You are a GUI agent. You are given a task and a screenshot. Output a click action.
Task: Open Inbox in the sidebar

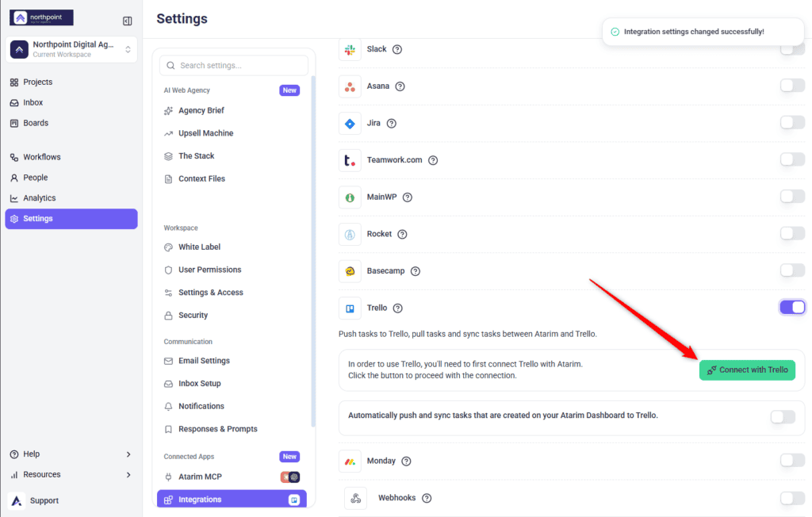click(x=71, y=102)
